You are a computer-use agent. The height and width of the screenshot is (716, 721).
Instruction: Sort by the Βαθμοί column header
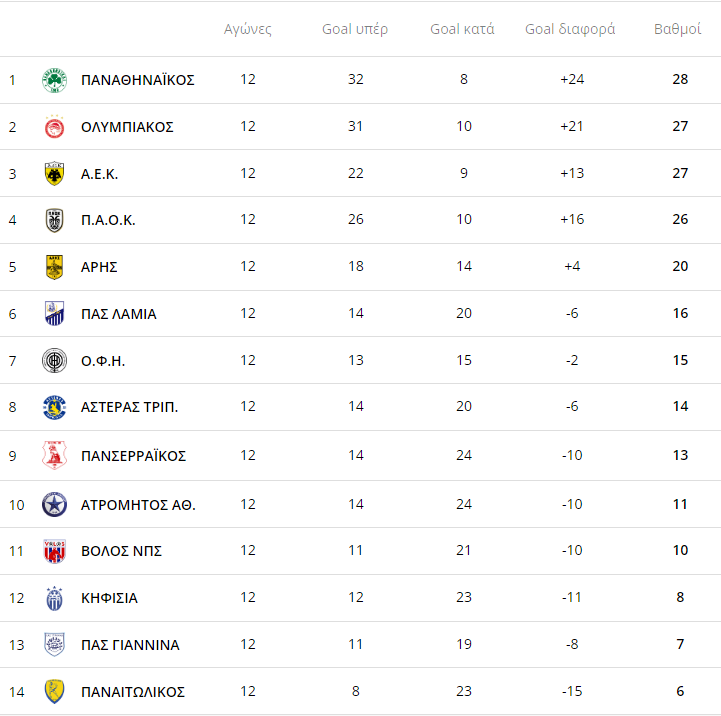(x=677, y=29)
